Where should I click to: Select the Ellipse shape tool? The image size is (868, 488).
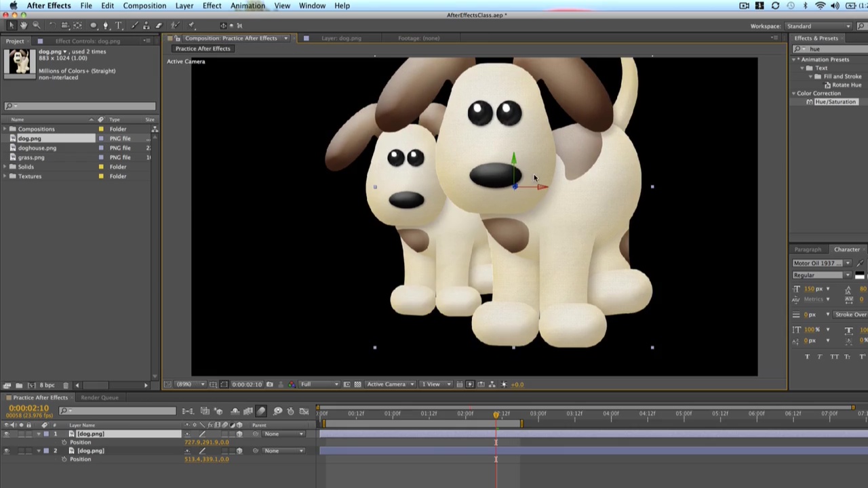[x=94, y=26]
